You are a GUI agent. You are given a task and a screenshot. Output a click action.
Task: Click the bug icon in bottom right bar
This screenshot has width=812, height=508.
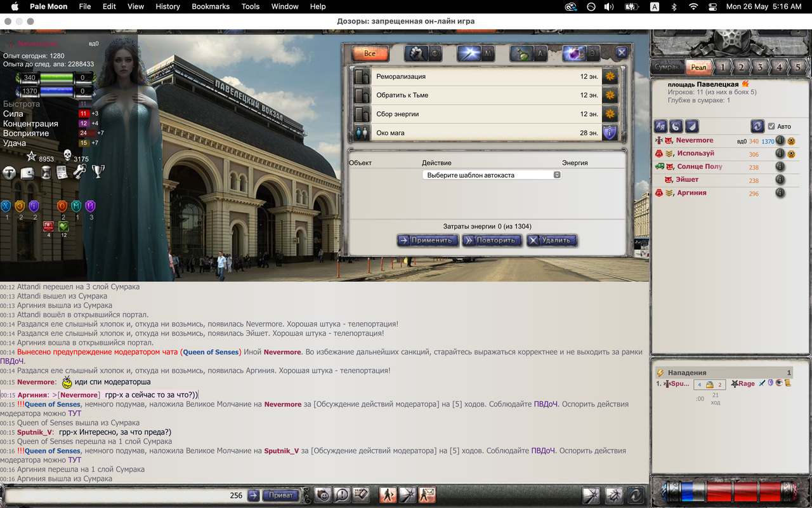click(x=613, y=495)
